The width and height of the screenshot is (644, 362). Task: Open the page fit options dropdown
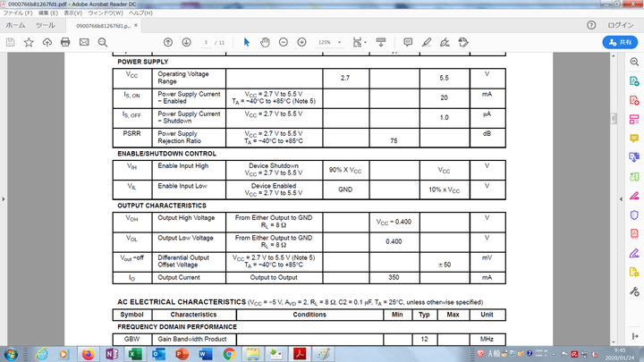(x=359, y=42)
